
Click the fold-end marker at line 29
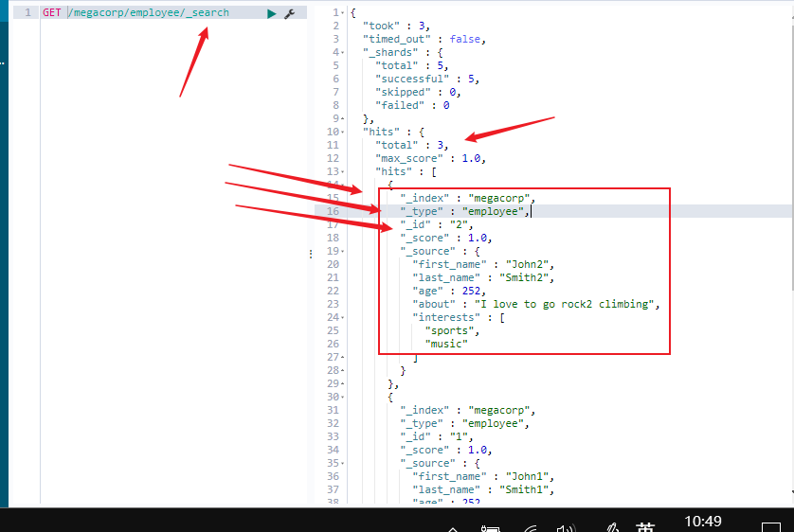click(343, 383)
